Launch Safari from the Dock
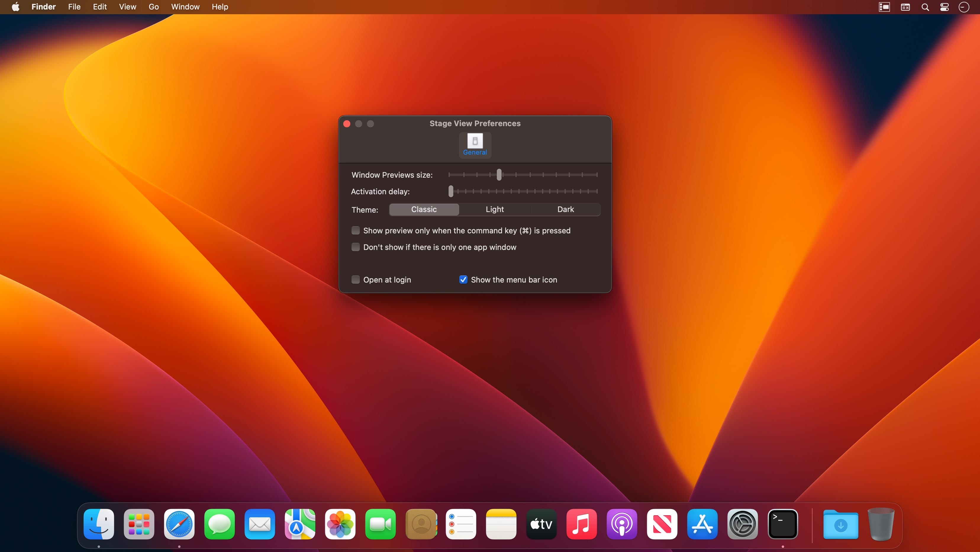The height and width of the screenshot is (552, 980). point(179,524)
